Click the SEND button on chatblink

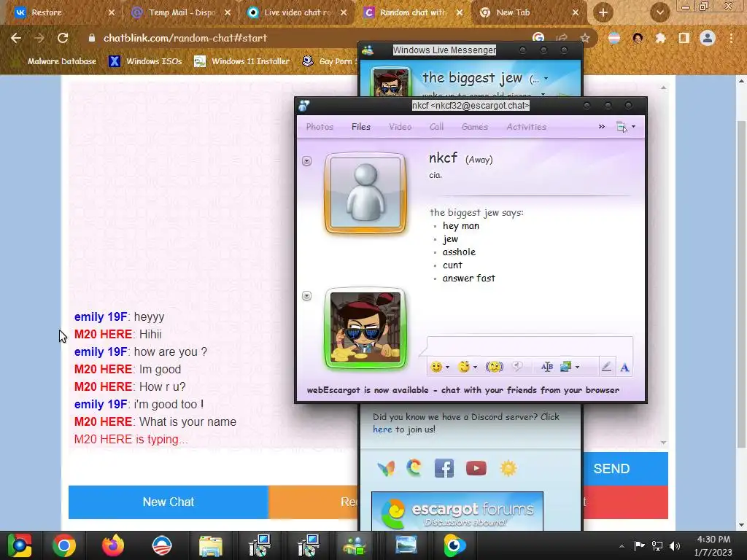click(x=611, y=469)
